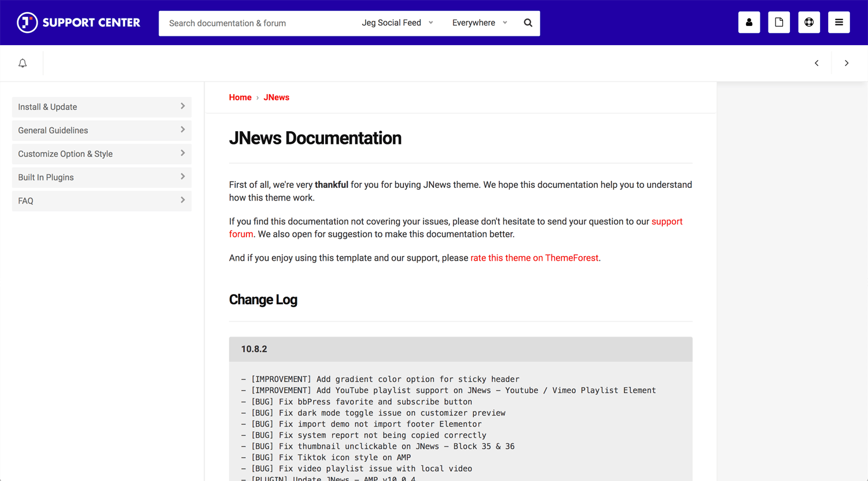Follow rate this theme on ThemeForest link
The width and height of the screenshot is (868, 481).
coord(534,258)
